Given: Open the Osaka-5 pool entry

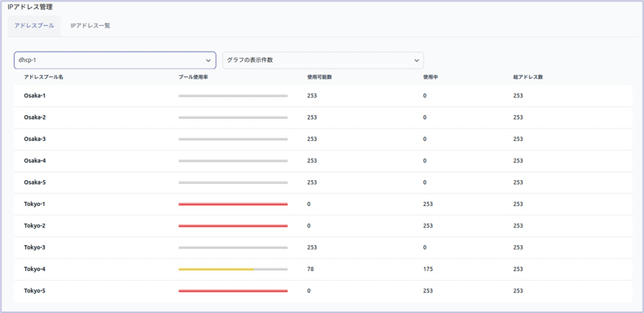Looking at the screenshot, I should tap(323, 183).
